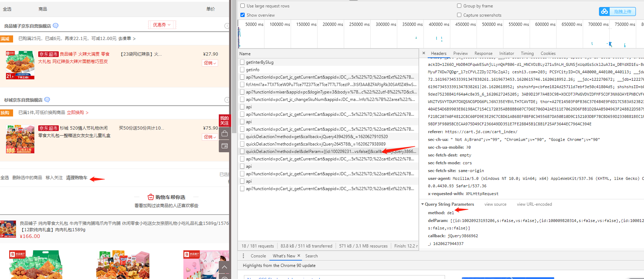Close the What's New drawer tab
This screenshot has height=279, width=644.
pos(299,256)
